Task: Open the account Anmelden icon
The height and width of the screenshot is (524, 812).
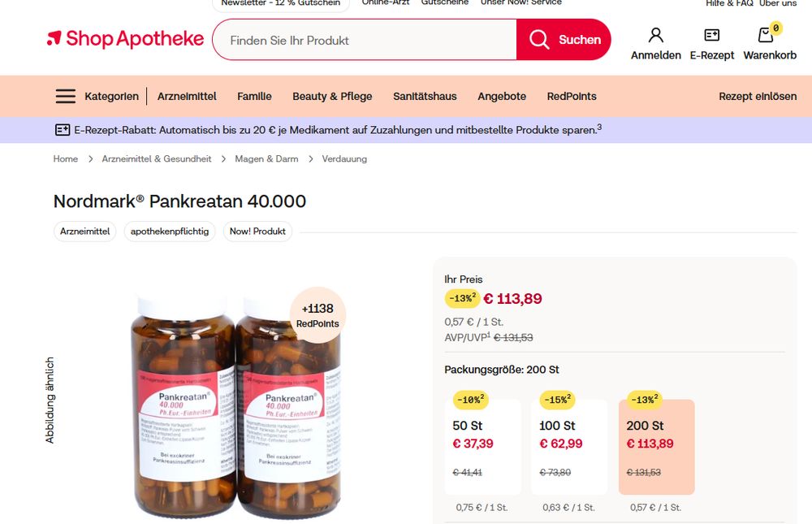Action: click(655, 33)
